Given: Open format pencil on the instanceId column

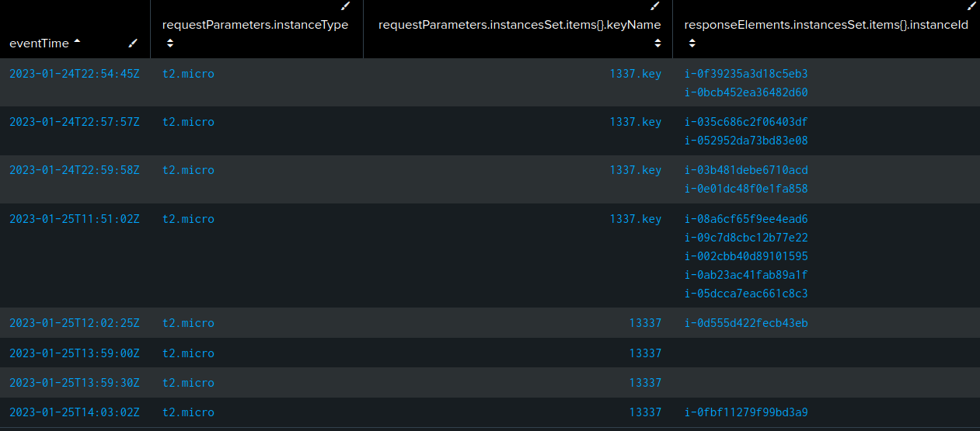Looking at the screenshot, I should (x=971, y=6).
